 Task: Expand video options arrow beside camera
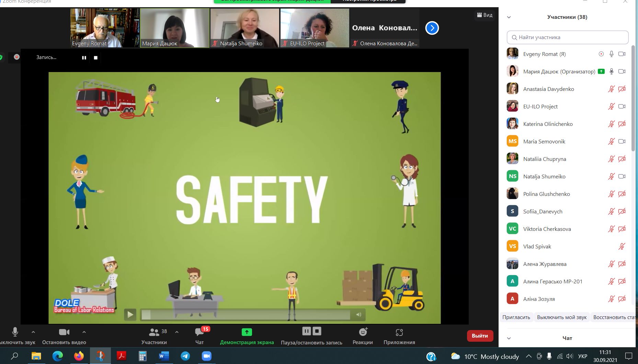pyautogui.click(x=84, y=332)
